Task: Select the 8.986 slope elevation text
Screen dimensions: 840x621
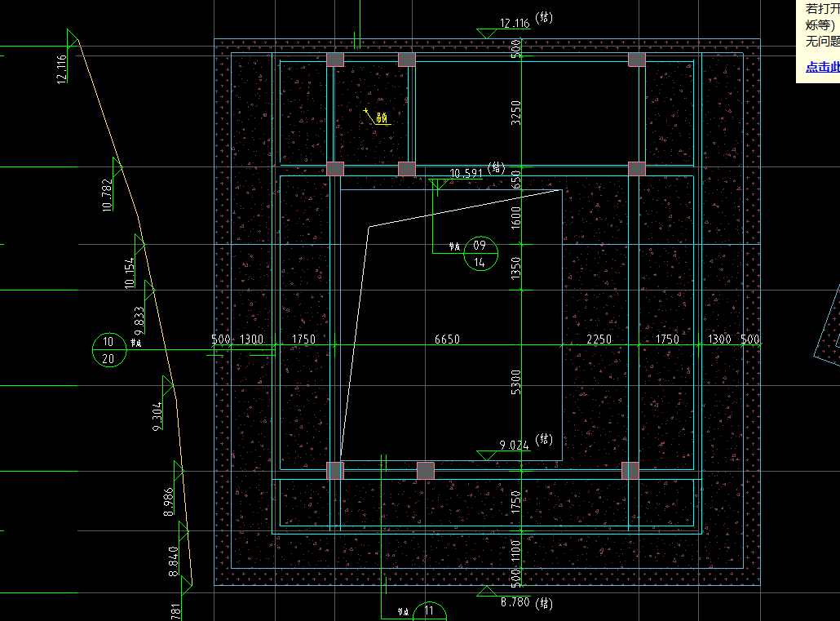Action: [168, 501]
